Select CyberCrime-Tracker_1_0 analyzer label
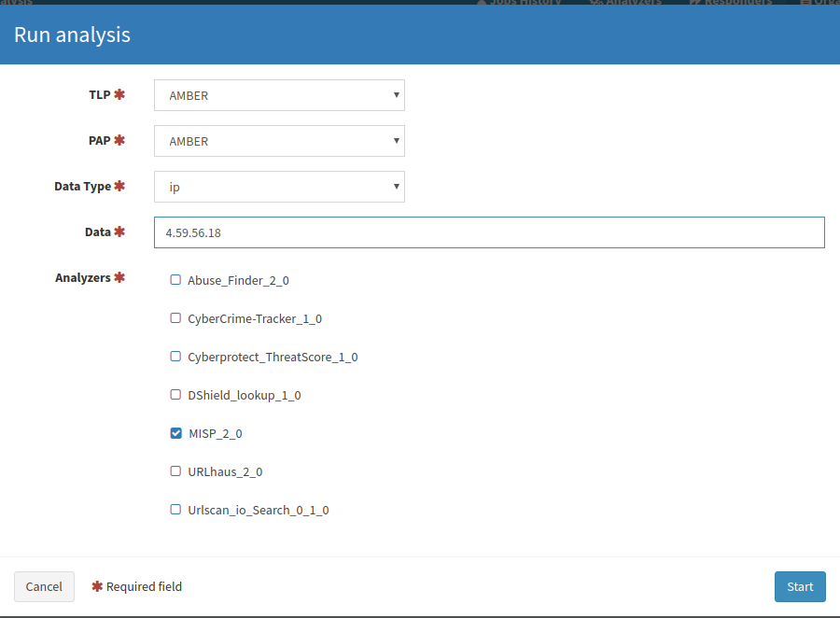The height and width of the screenshot is (618, 840). click(254, 317)
